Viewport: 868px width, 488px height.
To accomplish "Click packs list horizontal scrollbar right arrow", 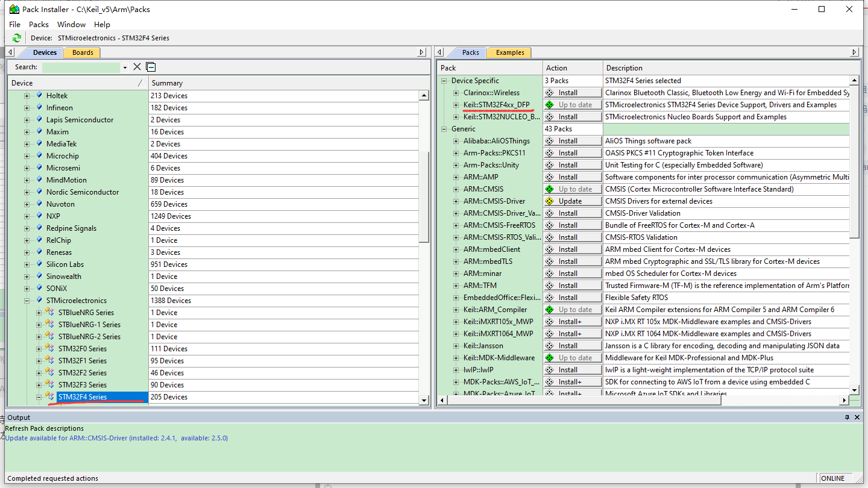I will coord(844,400).
